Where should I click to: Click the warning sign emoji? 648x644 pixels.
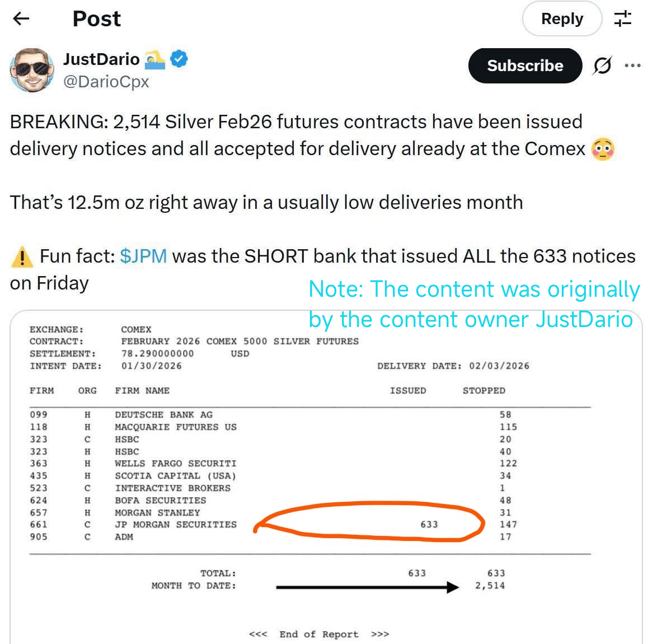click(x=22, y=256)
